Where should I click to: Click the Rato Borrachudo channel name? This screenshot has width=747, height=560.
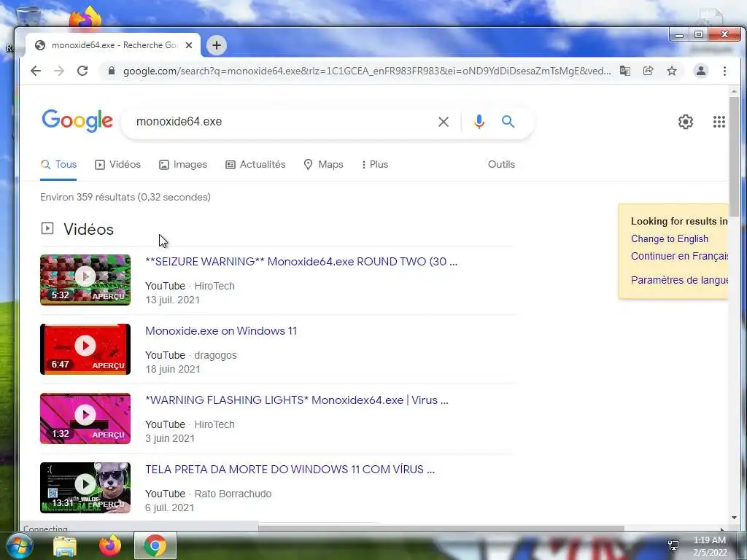tap(233, 494)
